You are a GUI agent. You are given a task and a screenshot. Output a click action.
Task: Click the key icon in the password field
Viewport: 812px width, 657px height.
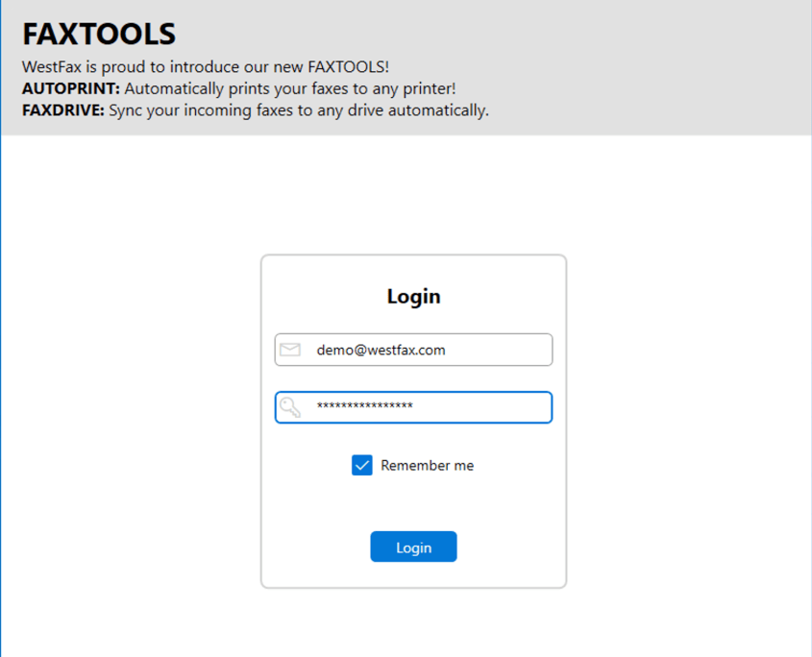290,407
